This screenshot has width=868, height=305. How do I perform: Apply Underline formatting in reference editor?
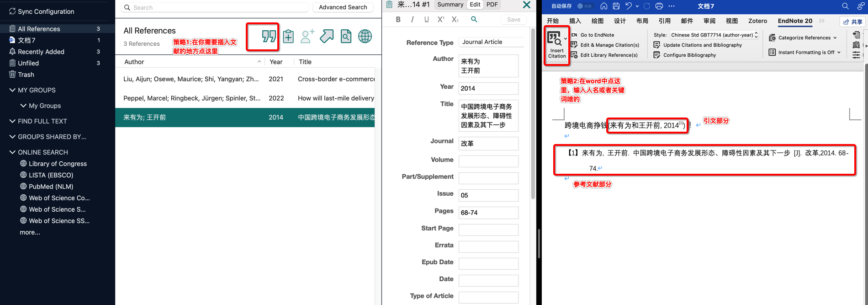(426, 19)
